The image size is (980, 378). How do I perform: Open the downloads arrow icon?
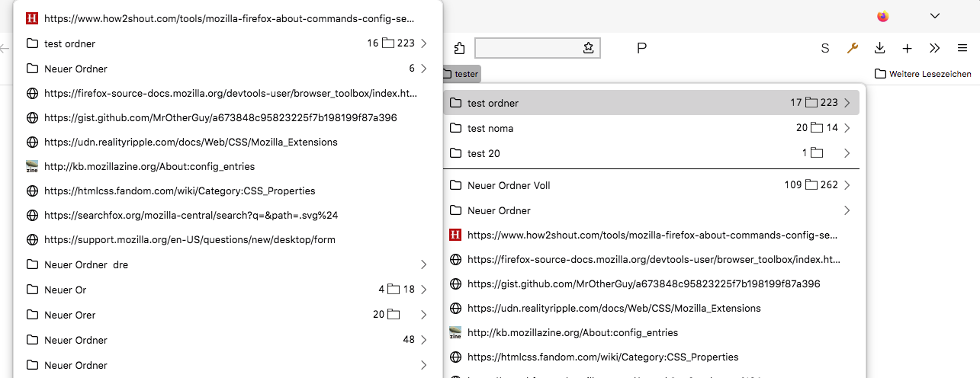pyautogui.click(x=879, y=48)
